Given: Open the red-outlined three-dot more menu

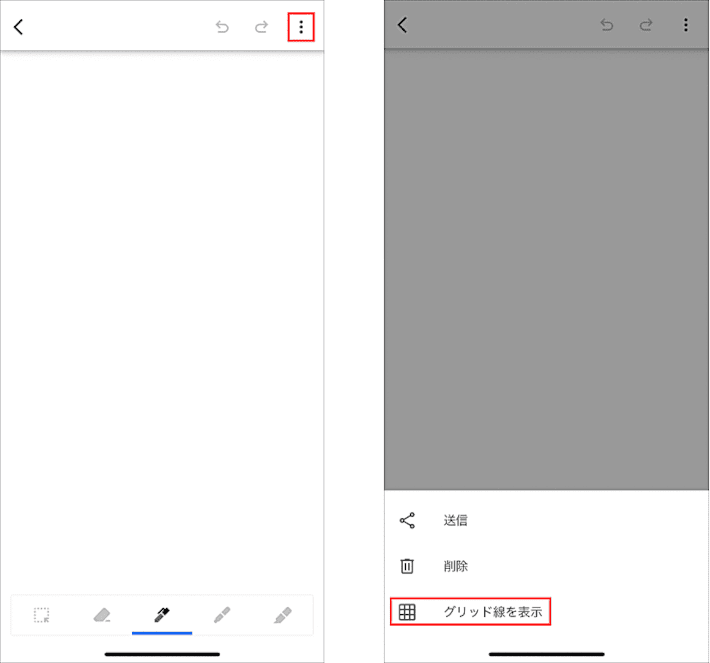Looking at the screenshot, I should (301, 27).
